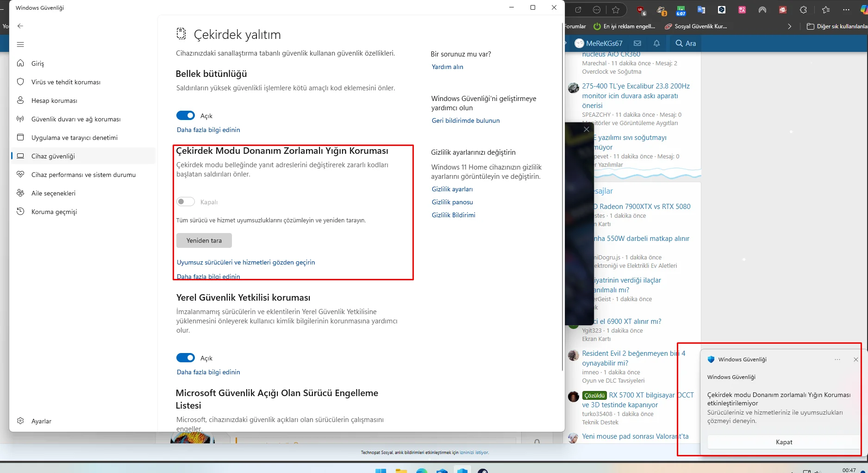The height and width of the screenshot is (473, 868).
Task: Click the back arrow in Windows Güvenliği
Action: [x=20, y=26]
